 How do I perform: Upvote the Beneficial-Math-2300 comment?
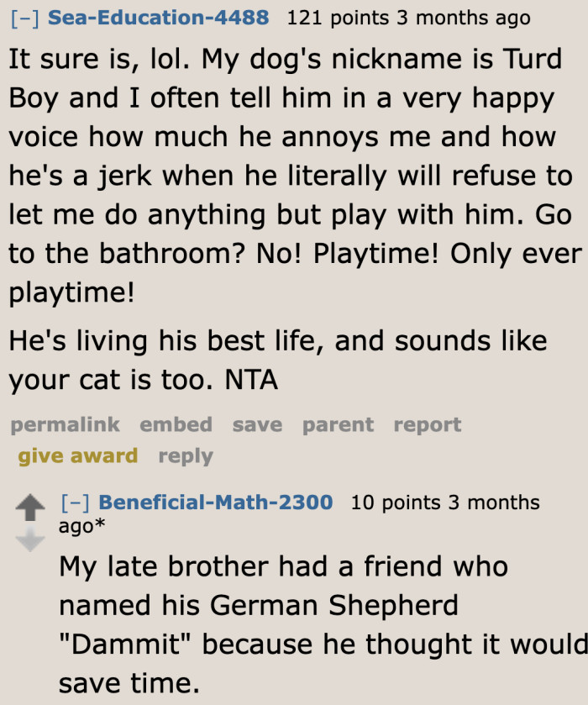[x=31, y=508]
